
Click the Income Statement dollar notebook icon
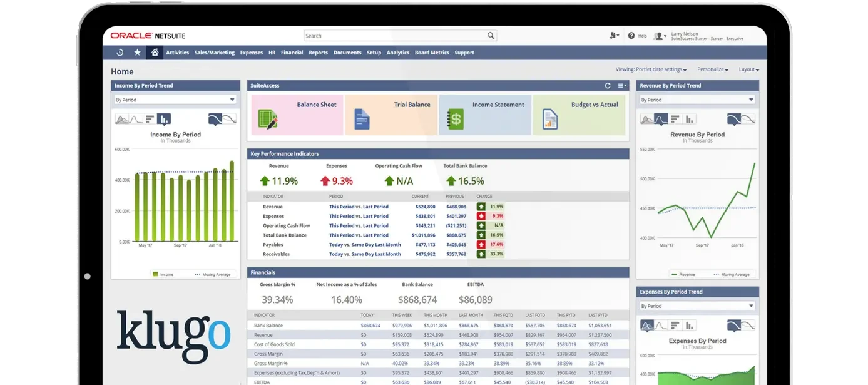[455, 119]
